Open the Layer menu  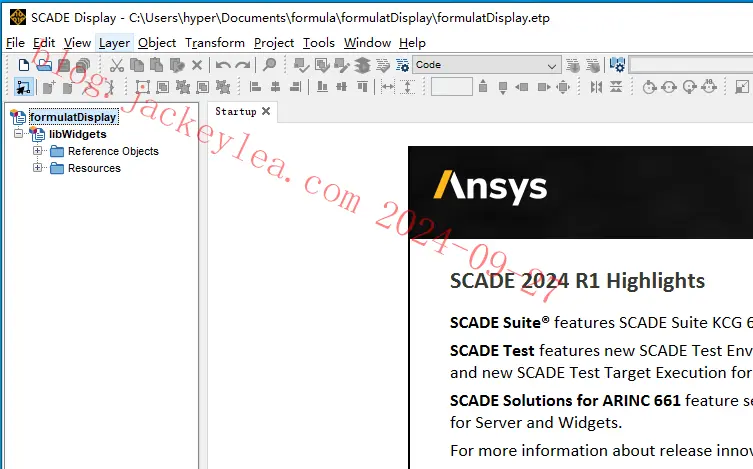click(x=114, y=43)
